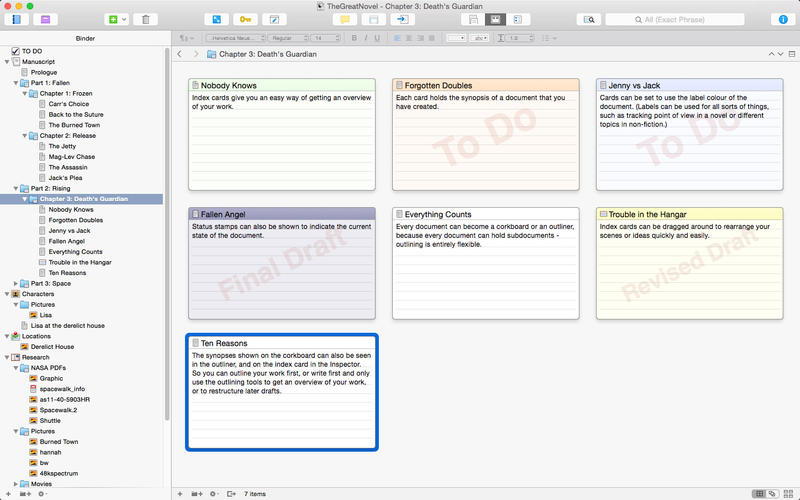Collapse the Chapter 1: Frozen folder
Image resolution: width=800 pixels, height=500 pixels.
coord(24,93)
